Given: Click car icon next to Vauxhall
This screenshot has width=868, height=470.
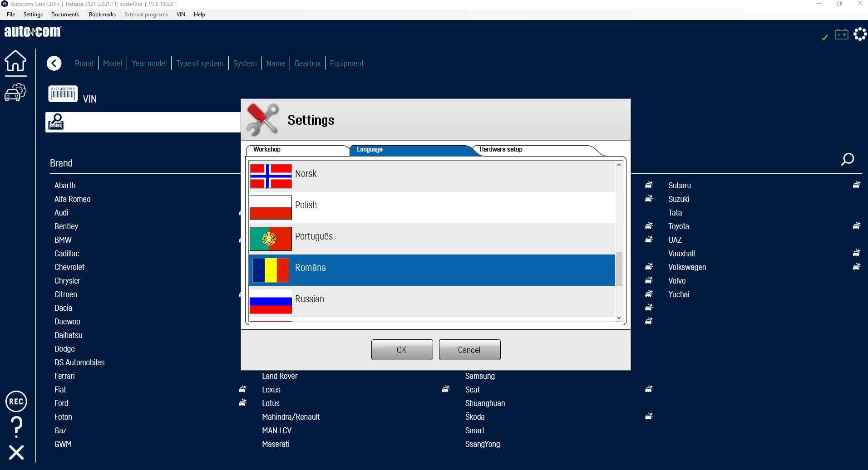Looking at the screenshot, I should 857,253.
